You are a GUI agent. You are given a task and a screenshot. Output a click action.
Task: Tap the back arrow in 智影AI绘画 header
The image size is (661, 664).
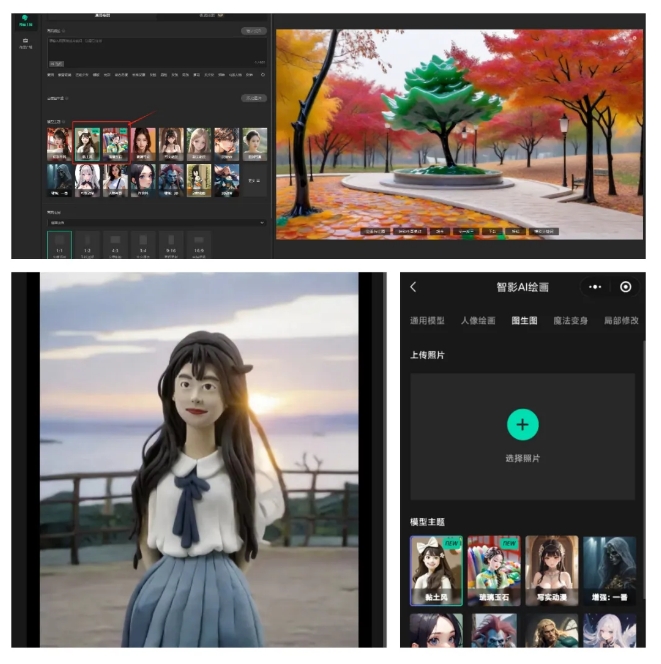coord(413,287)
